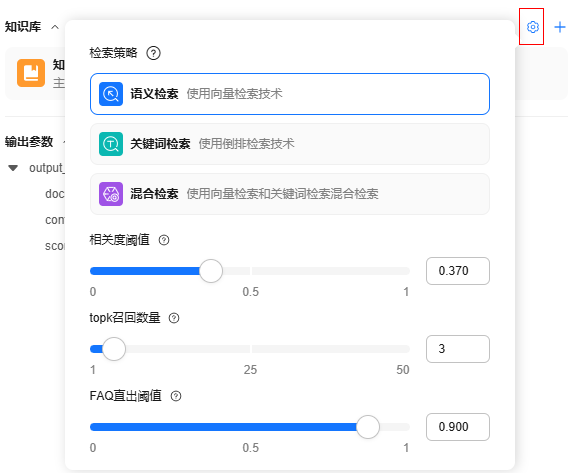Click the blue plus add icon
The height and width of the screenshot is (473, 570).
pos(559,27)
